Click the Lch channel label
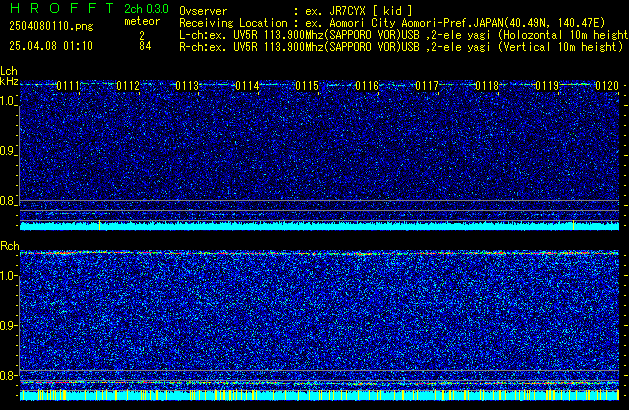The image size is (629, 410). (x=9, y=71)
